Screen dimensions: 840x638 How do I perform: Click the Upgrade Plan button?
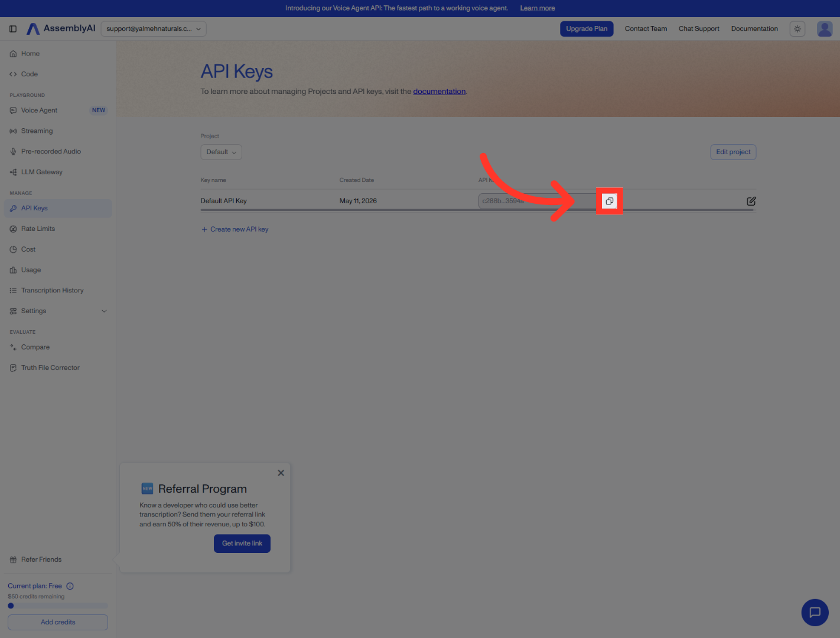click(x=587, y=29)
